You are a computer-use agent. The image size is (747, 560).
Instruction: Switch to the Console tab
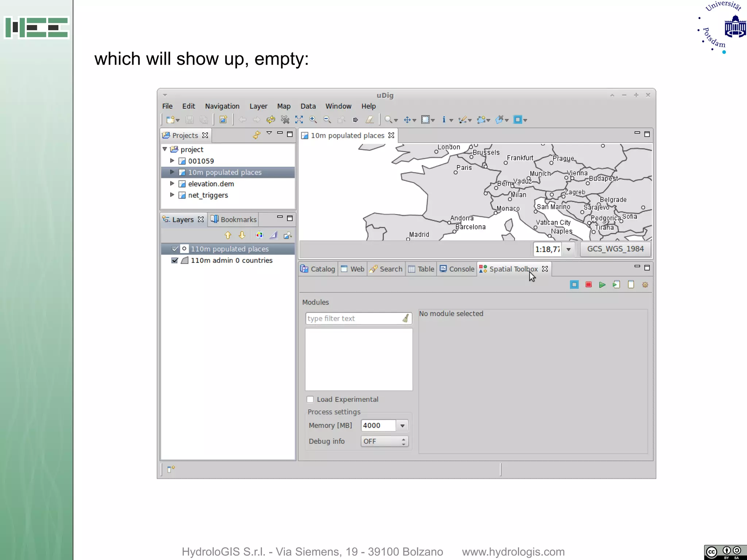[457, 269]
